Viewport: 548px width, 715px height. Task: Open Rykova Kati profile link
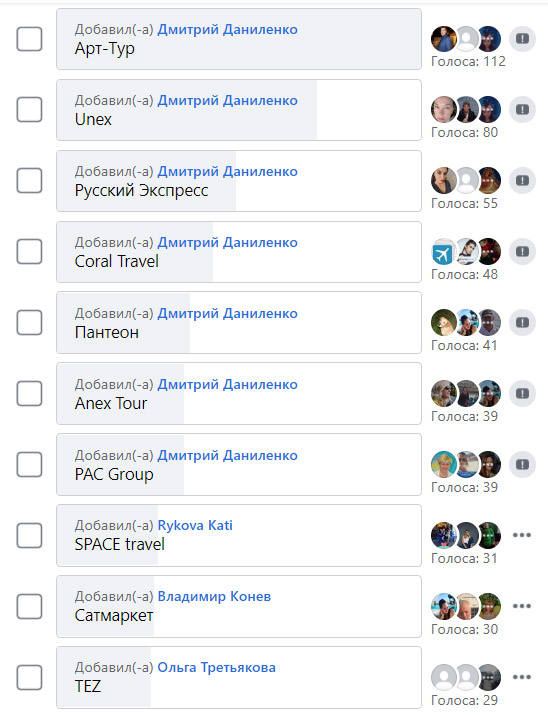tap(195, 525)
